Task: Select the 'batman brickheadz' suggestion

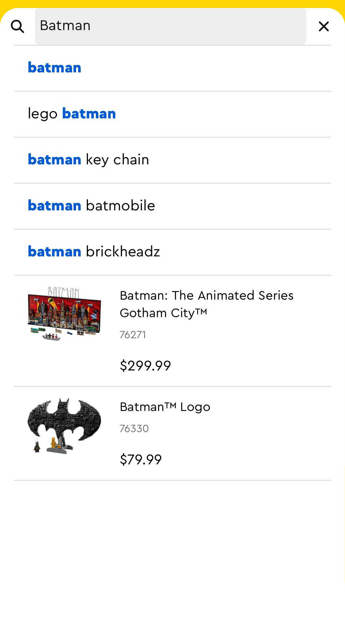Action: point(94,251)
